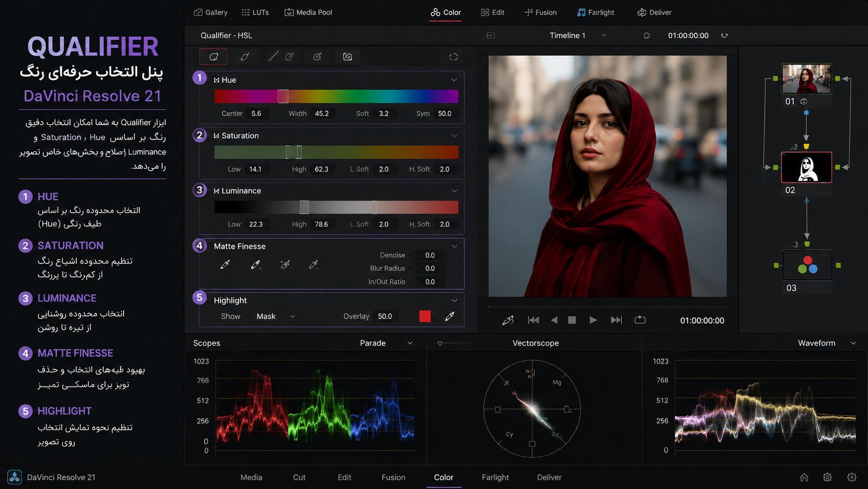Click the viewer icon left of Timeline 1
The width and height of the screenshot is (868, 489).
coord(491,35)
